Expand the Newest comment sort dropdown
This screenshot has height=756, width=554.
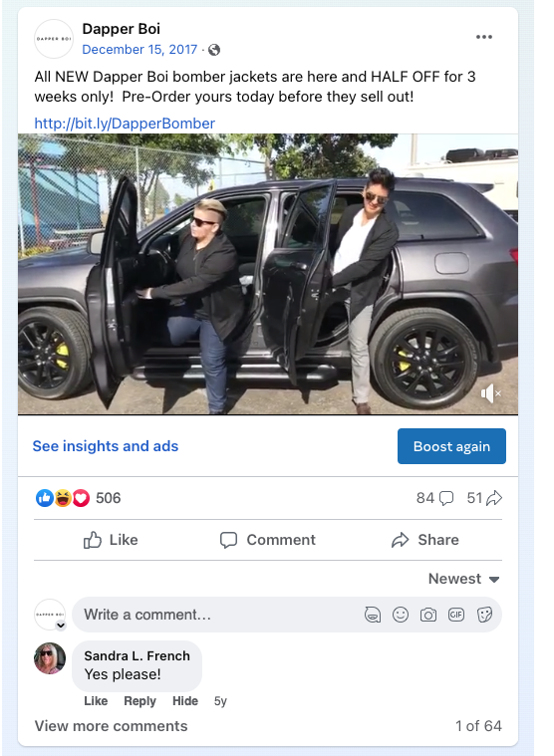click(x=464, y=579)
